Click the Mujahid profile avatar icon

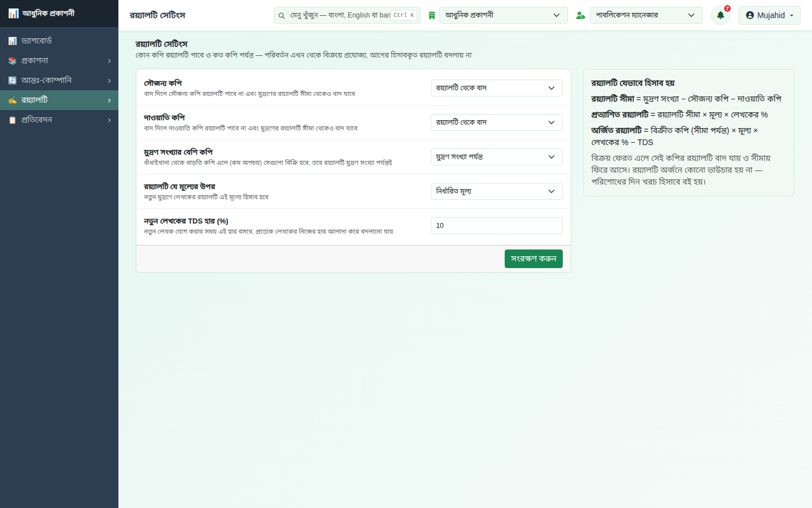pyautogui.click(x=750, y=15)
